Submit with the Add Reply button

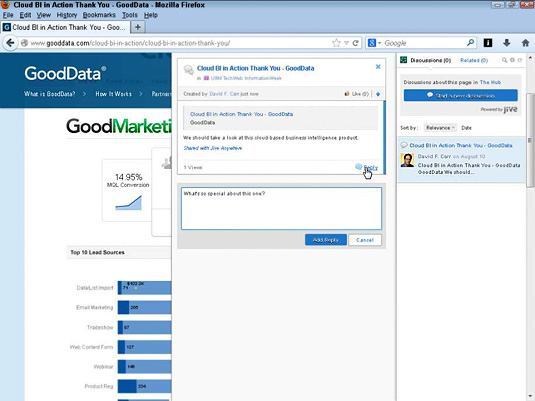point(326,240)
